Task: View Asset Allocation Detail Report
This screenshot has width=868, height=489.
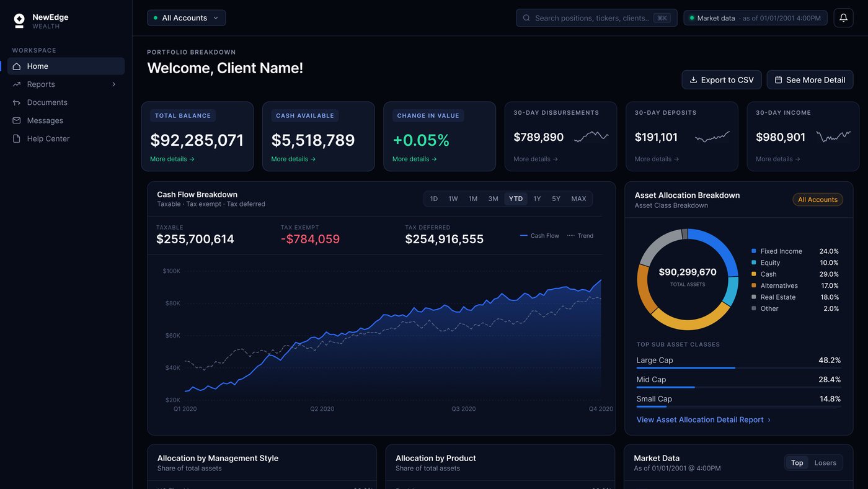Action: click(x=704, y=419)
